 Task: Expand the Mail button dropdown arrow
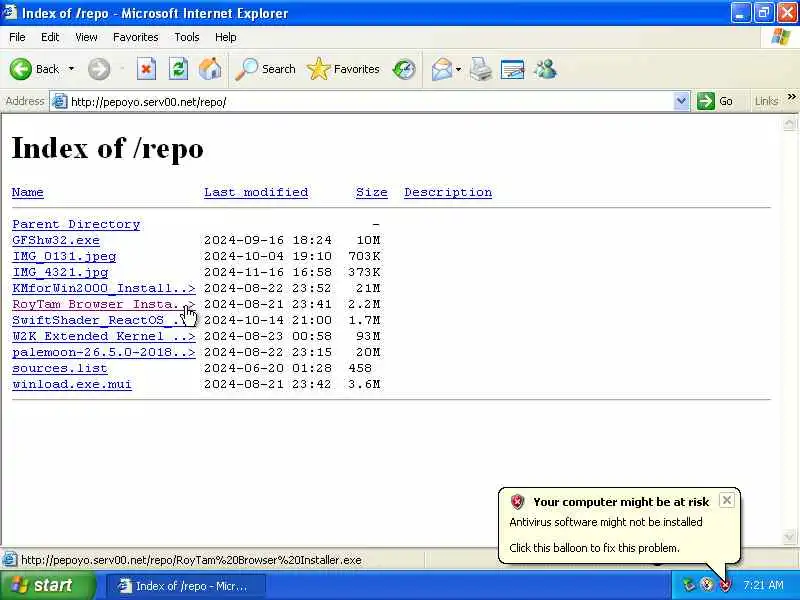[x=458, y=69]
